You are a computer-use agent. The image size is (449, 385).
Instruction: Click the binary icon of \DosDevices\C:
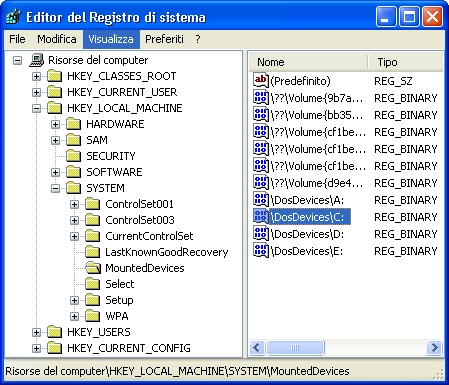pos(261,217)
